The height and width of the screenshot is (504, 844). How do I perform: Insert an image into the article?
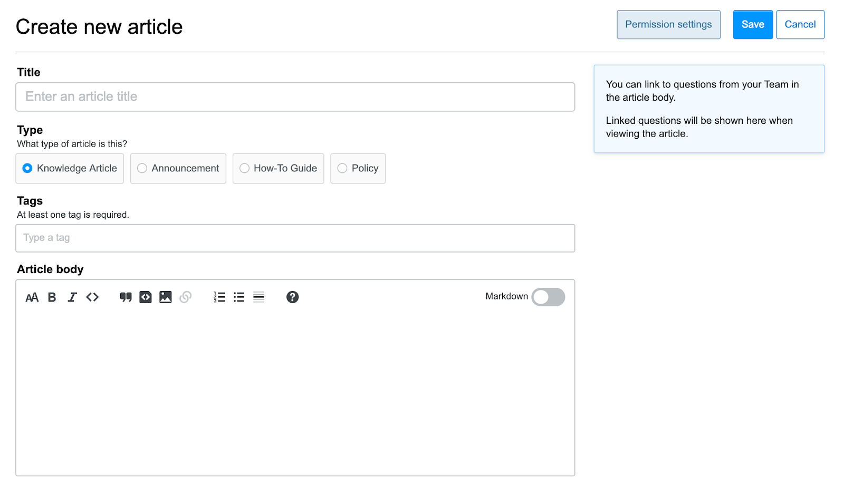[166, 297]
